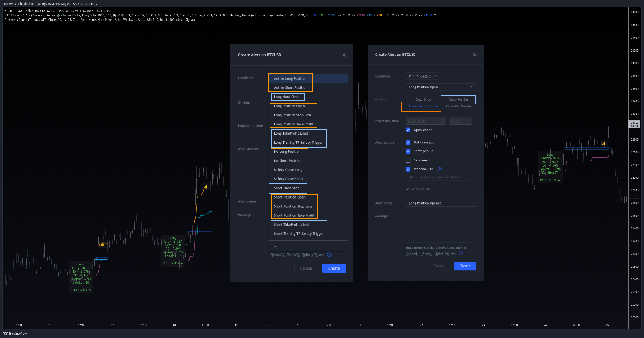
Task: Select Only Once option
Action: point(423,100)
